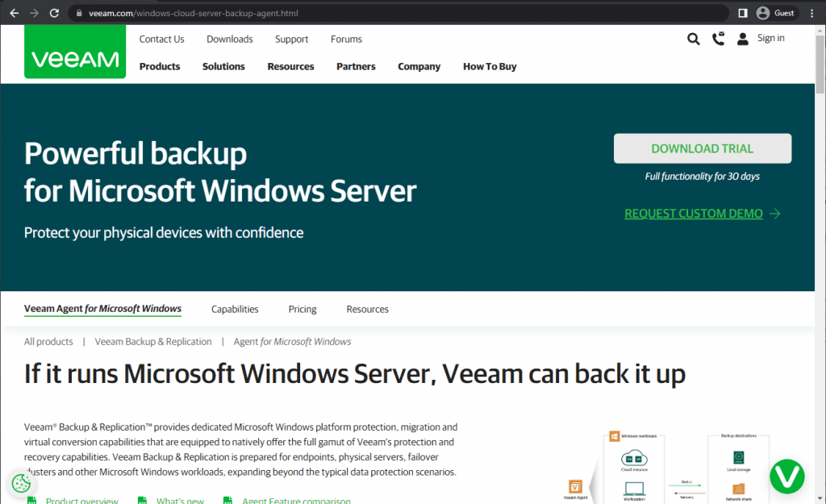Click the DOWNLOAD TRIAL button
The image size is (826, 504).
pos(703,148)
